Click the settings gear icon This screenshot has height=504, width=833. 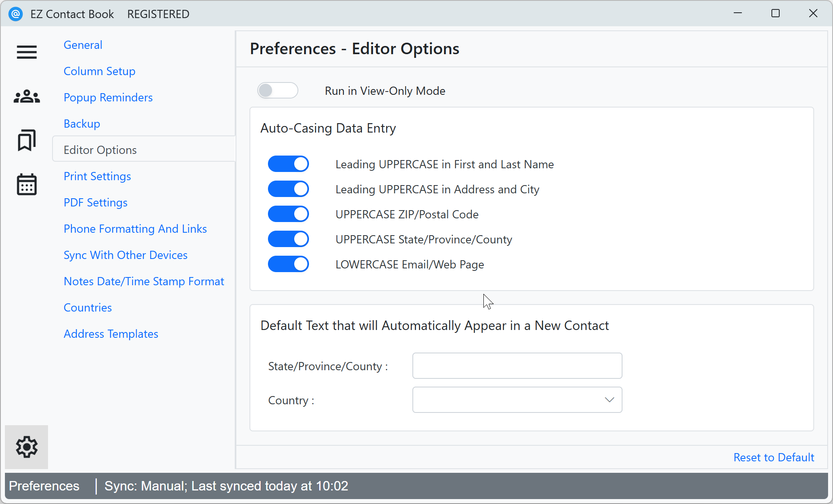[26, 447]
